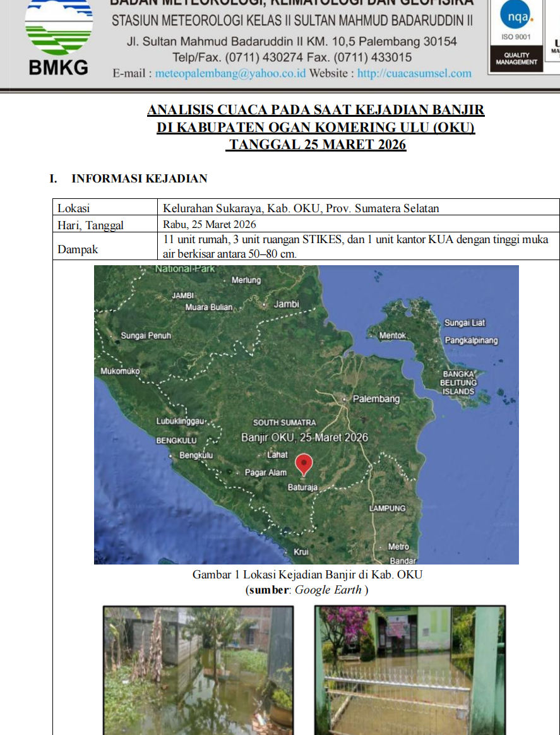Click the 'Rabu, 25 Maret 2026' table cell
The image size is (560, 735).
coord(209,224)
